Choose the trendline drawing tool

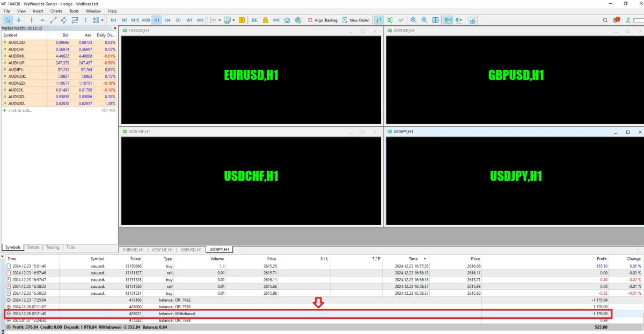click(53, 20)
